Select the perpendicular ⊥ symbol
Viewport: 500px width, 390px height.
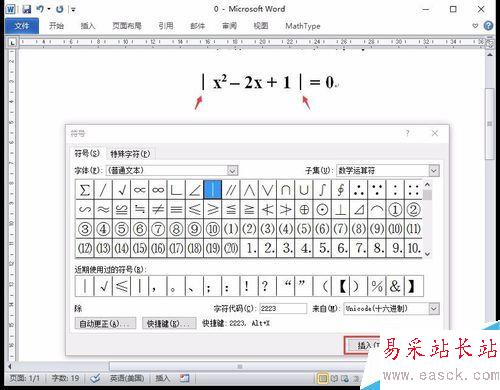[x=340, y=209]
